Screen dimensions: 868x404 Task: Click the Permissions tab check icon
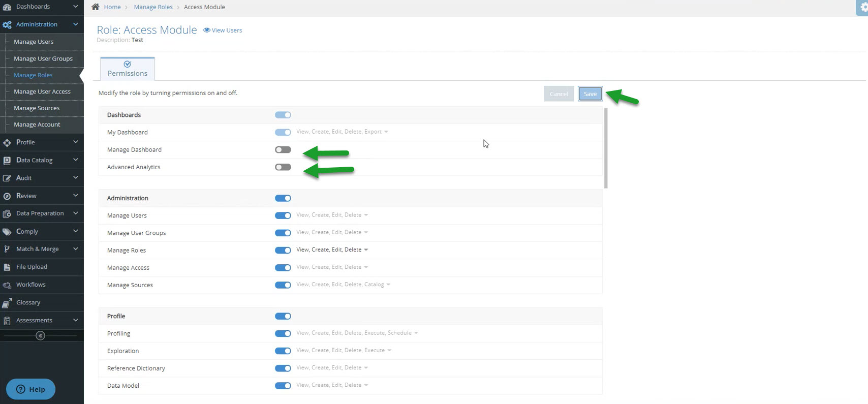128,64
